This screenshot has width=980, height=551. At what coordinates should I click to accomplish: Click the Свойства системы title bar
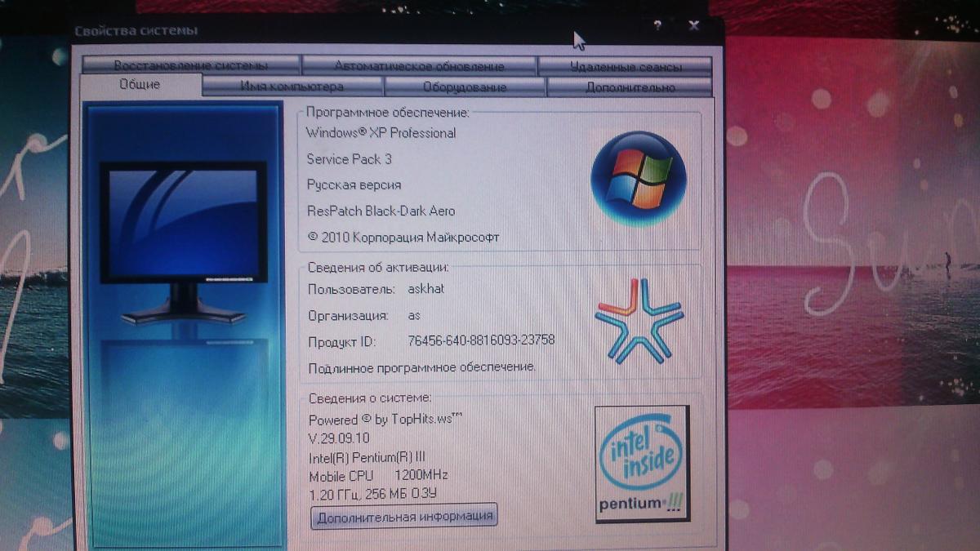[327, 31]
